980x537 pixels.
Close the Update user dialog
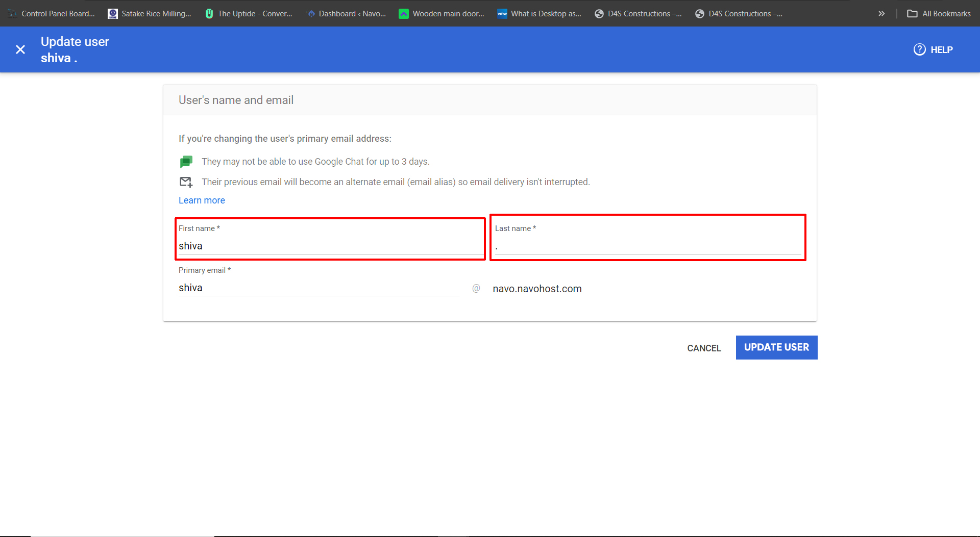point(20,49)
